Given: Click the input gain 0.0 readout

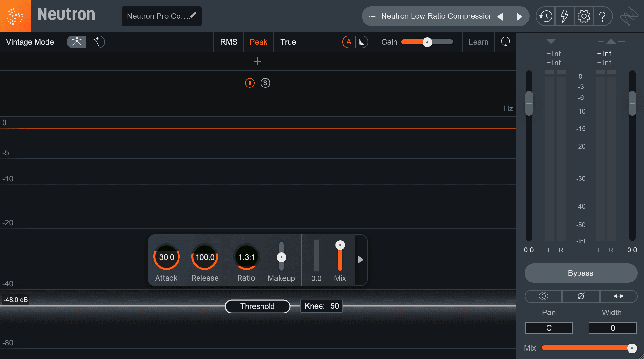Looking at the screenshot, I should (x=529, y=250).
